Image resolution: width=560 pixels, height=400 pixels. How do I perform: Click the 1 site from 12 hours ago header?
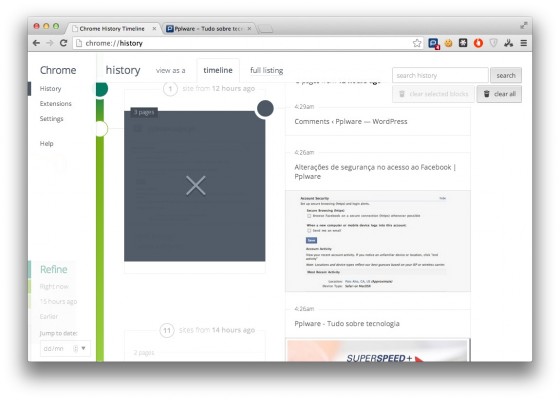pyautogui.click(x=209, y=89)
